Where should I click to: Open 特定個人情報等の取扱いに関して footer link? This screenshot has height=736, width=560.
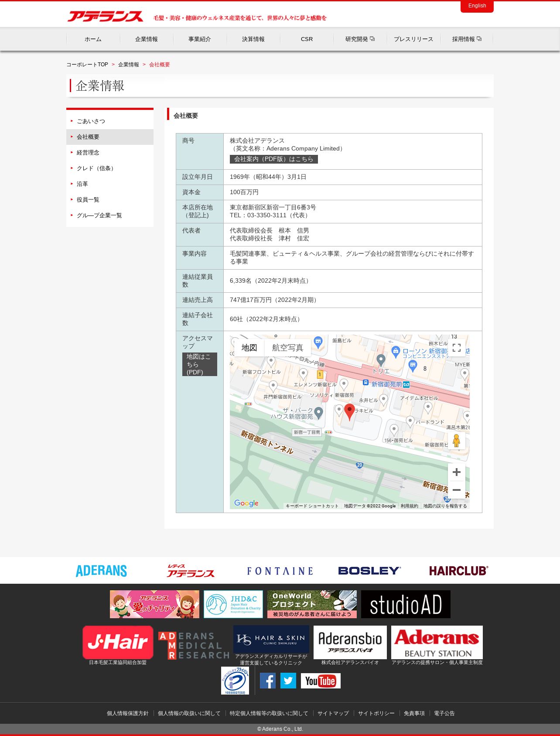(269, 713)
